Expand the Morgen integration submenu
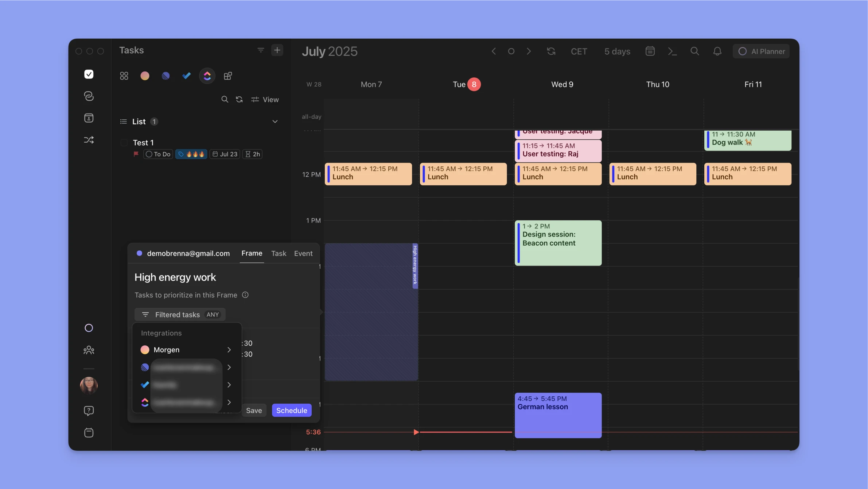 229,350
